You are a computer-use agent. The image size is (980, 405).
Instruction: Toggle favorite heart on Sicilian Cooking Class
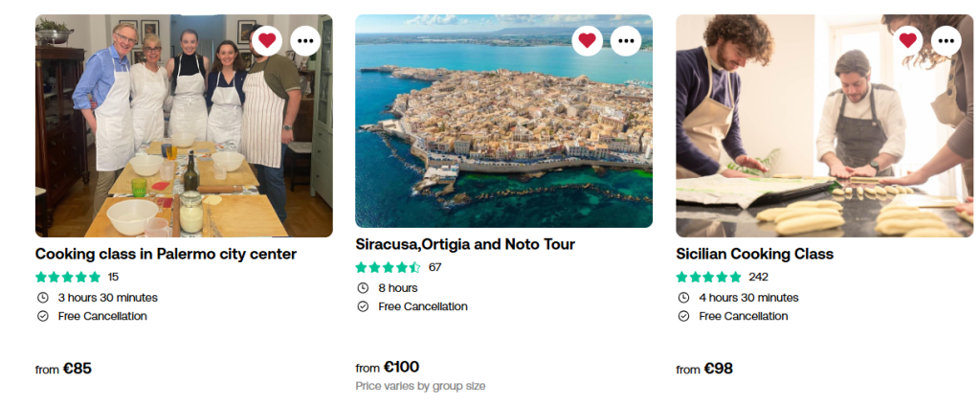[908, 40]
